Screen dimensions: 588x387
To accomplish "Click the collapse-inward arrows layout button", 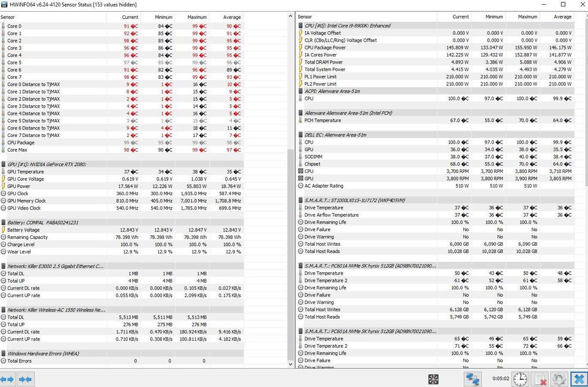I will [25, 379].
